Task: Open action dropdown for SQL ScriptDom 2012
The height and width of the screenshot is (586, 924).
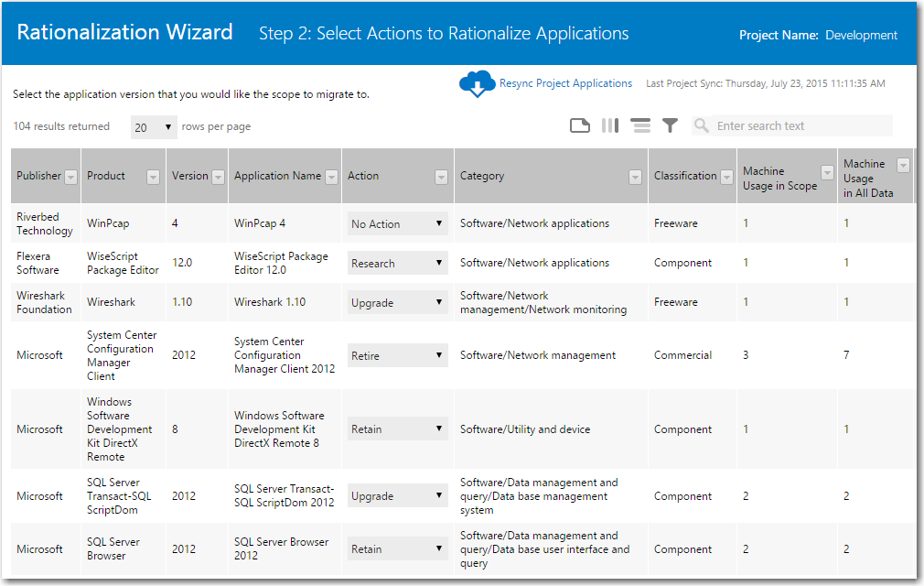Action: pos(398,495)
